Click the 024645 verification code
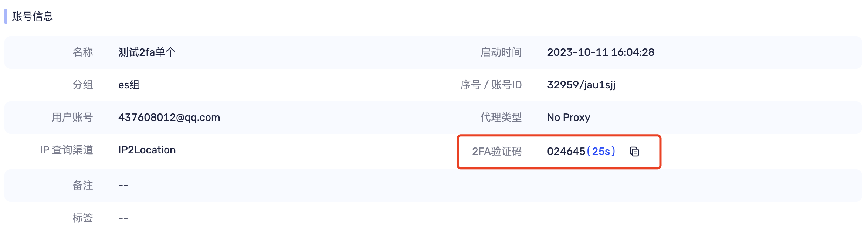Screen dimensions: 868x241 tap(566, 152)
